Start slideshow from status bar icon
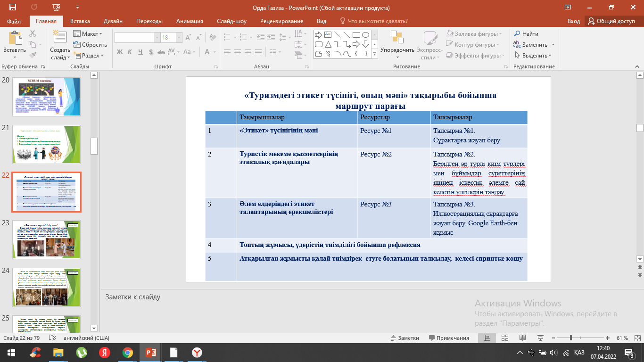Viewport: 644px width, 362px height. [539, 338]
